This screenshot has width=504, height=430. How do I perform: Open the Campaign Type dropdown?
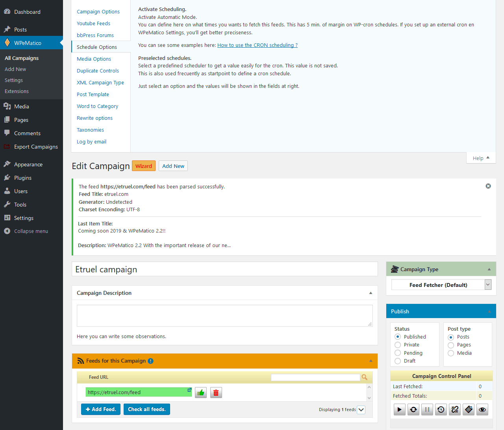[x=441, y=284]
